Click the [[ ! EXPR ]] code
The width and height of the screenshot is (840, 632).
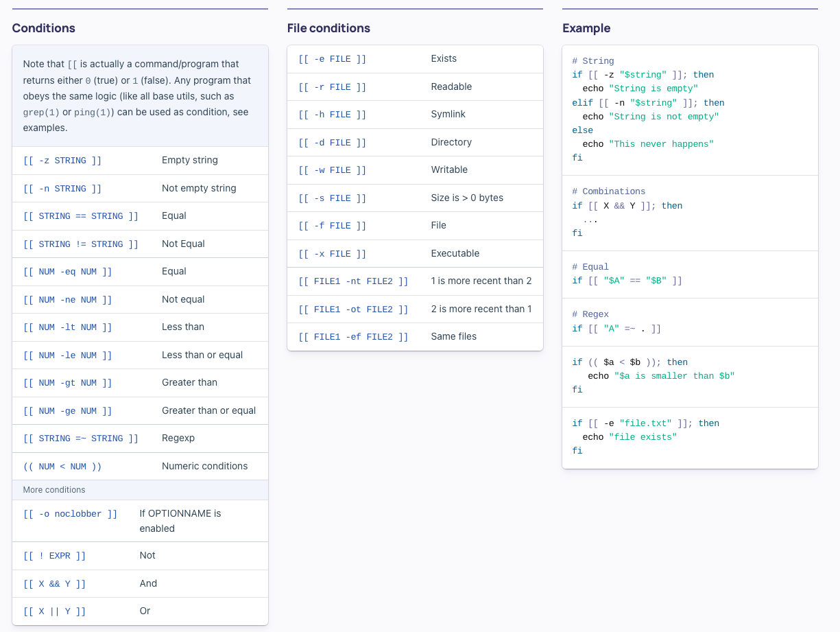pos(55,556)
